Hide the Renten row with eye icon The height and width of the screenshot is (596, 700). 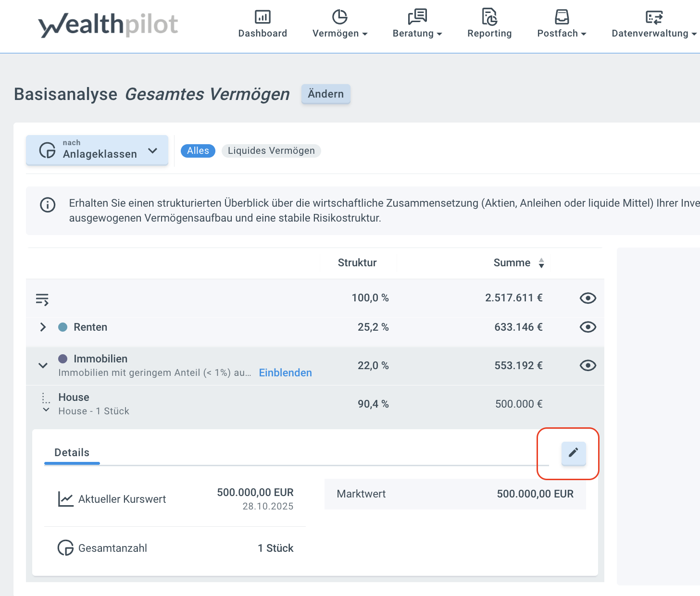click(x=587, y=327)
